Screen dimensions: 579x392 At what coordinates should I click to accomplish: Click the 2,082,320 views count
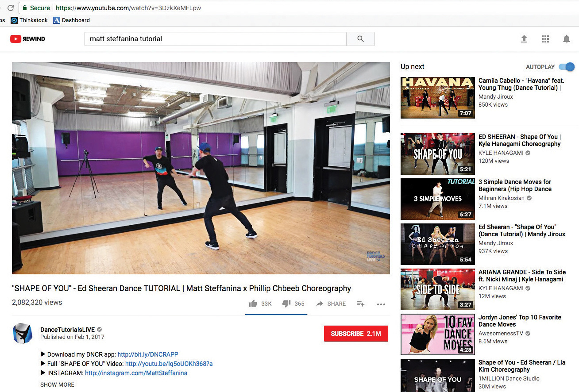click(37, 303)
